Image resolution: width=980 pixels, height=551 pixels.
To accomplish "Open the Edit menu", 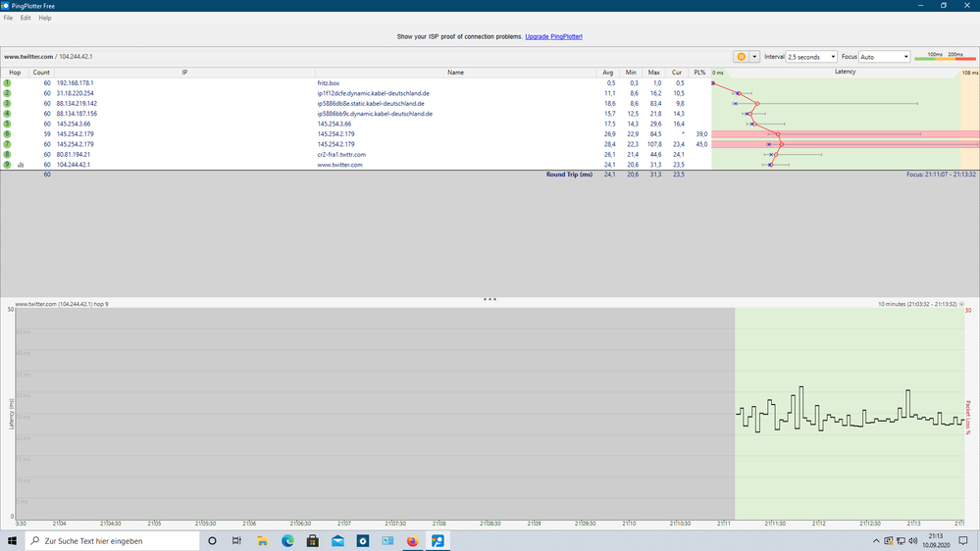I will coord(25,18).
